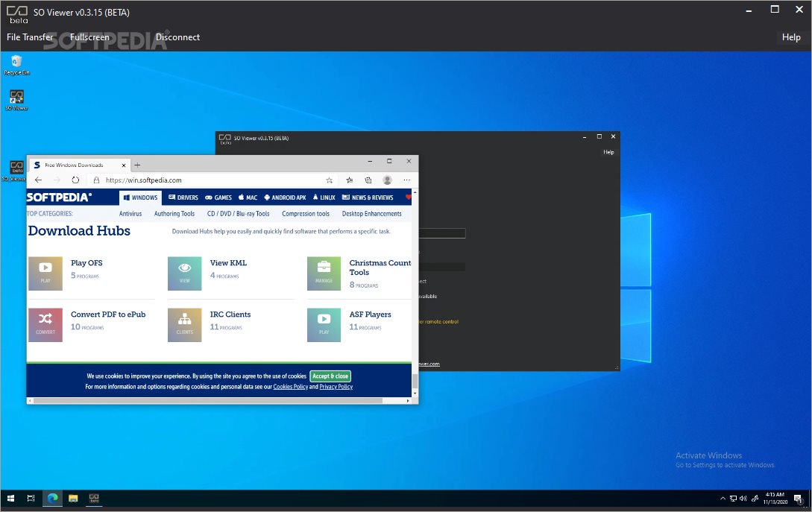Screen dimensions: 812x512
Task: Open the Privacy Policy link
Action: pos(336,387)
